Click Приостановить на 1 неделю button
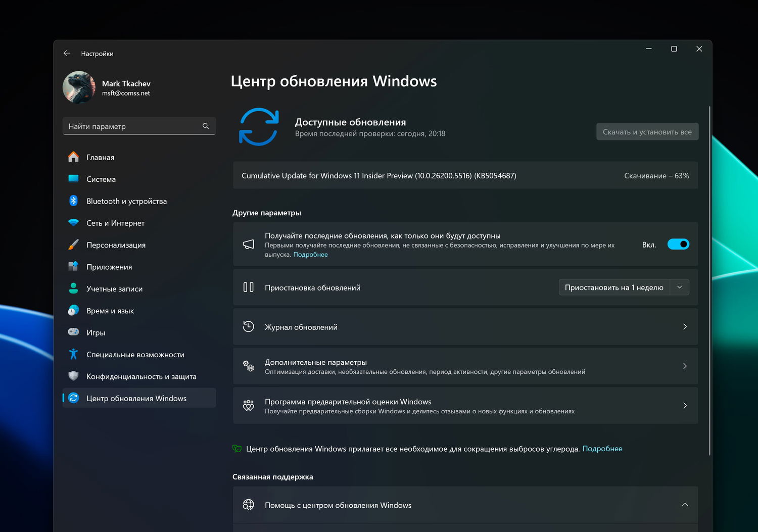Viewport: 758px width, 532px height. click(614, 287)
